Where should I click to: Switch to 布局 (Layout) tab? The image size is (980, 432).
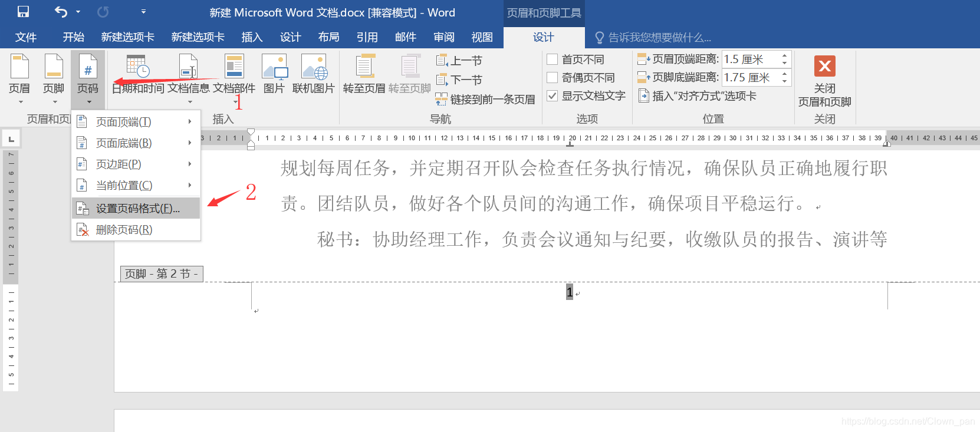pyautogui.click(x=328, y=37)
